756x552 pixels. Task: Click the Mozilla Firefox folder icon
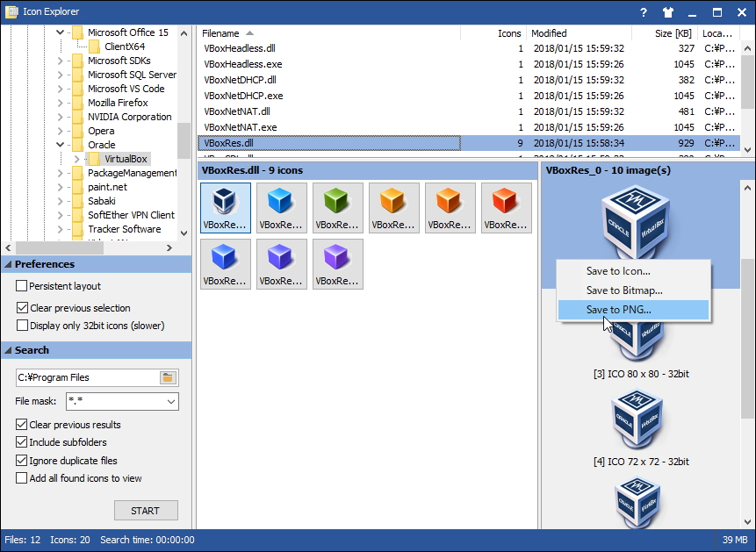click(x=77, y=103)
